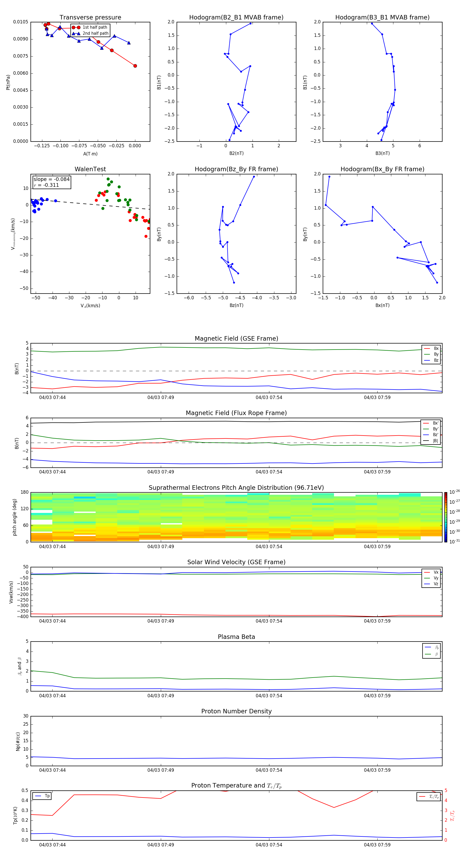Screen dimensions: 473x868
Task: Click 'Solar Wind Velocity (GSE Frame)' title
Action: (236, 562)
